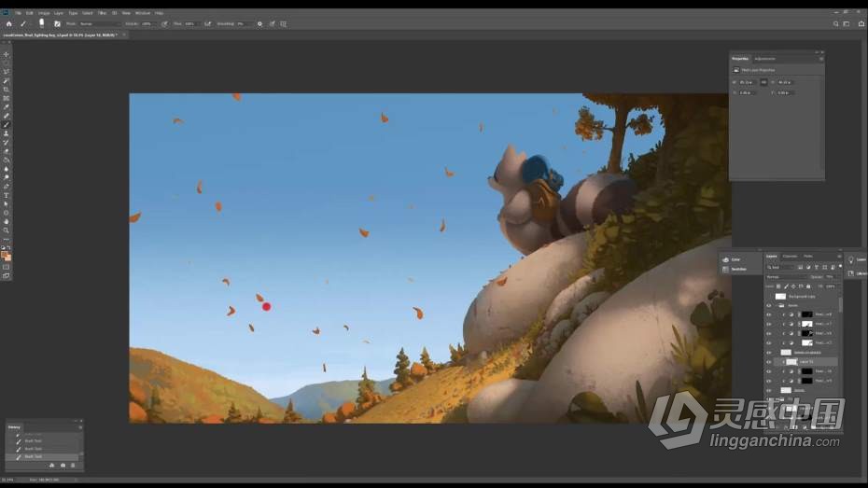This screenshot has width=868, height=488.
Task: Hide the selected Layer 51 via its eye
Action: tap(768, 362)
